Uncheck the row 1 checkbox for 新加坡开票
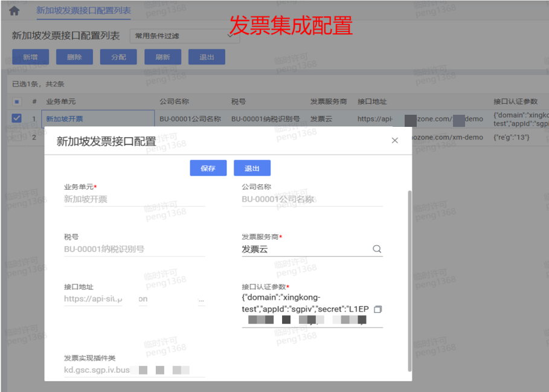549x392 pixels. [17, 118]
